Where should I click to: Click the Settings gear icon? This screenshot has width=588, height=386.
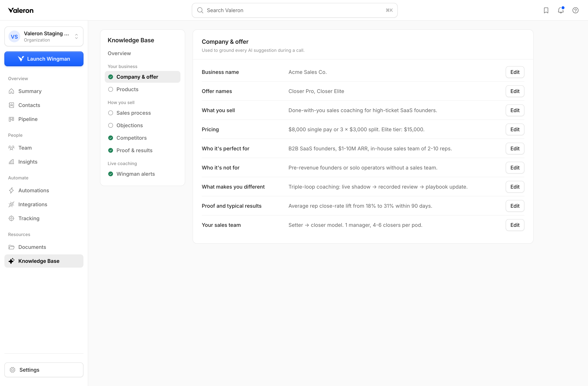tap(13, 370)
